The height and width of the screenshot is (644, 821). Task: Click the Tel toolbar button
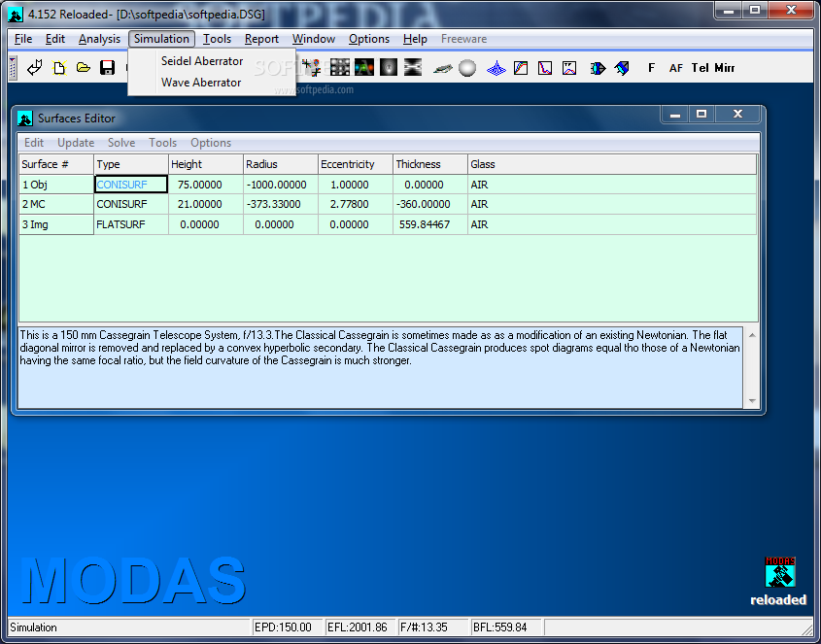coord(701,68)
